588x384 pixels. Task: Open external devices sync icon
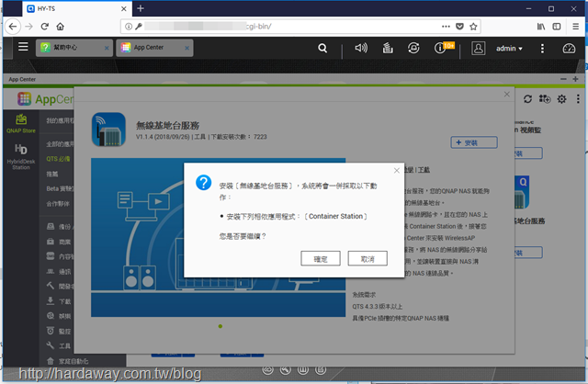point(413,48)
